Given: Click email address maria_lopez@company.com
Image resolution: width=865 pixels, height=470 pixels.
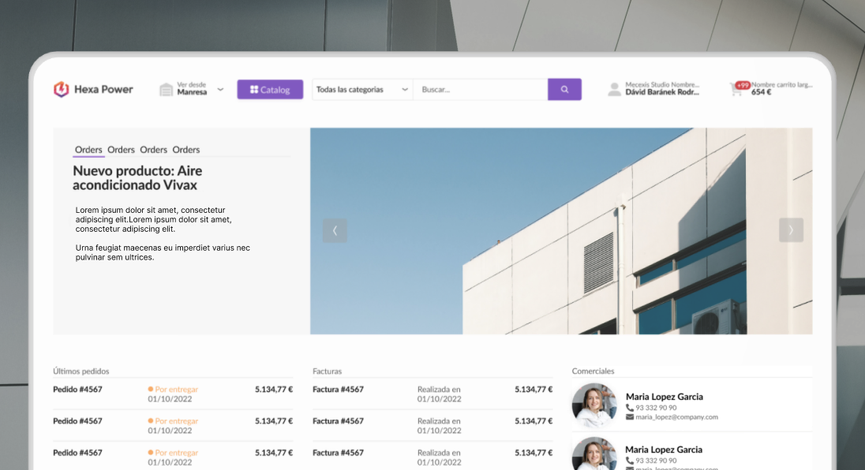Looking at the screenshot, I should click(677, 417).
